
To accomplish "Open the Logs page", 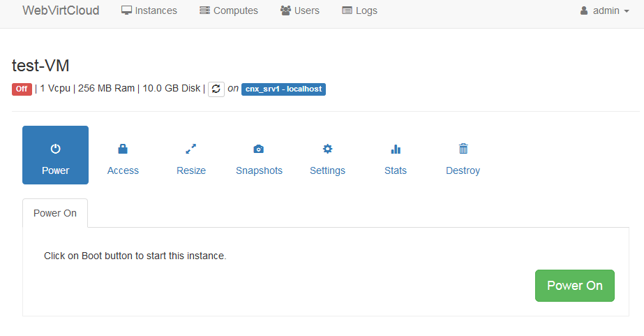I will point(359,10).
